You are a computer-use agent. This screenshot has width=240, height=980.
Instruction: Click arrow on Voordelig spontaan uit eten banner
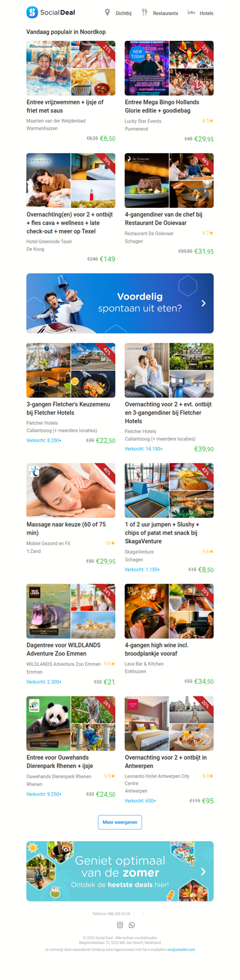(x=203, y=303)
